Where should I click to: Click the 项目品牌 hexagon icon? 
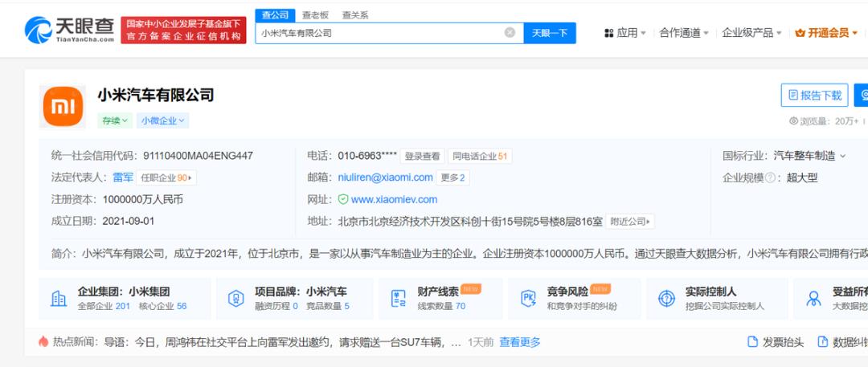click(x=235, y=299)
